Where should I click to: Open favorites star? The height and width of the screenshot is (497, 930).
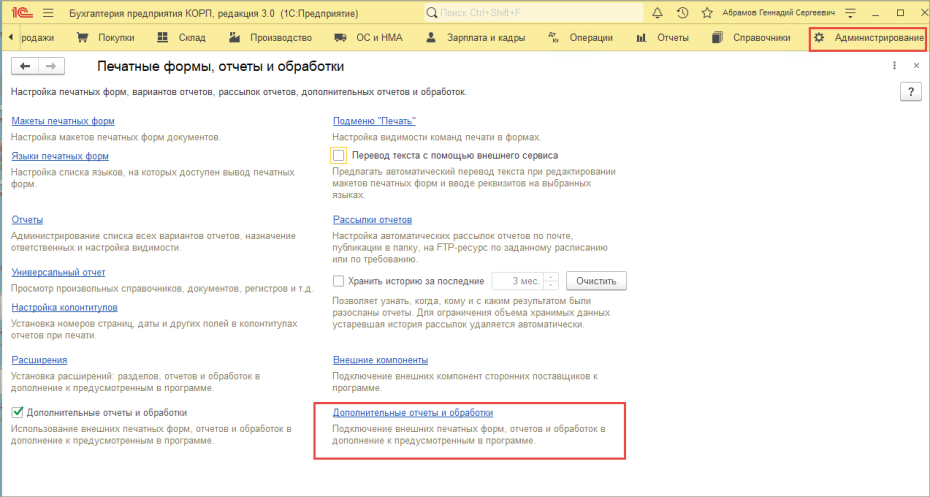707,12
